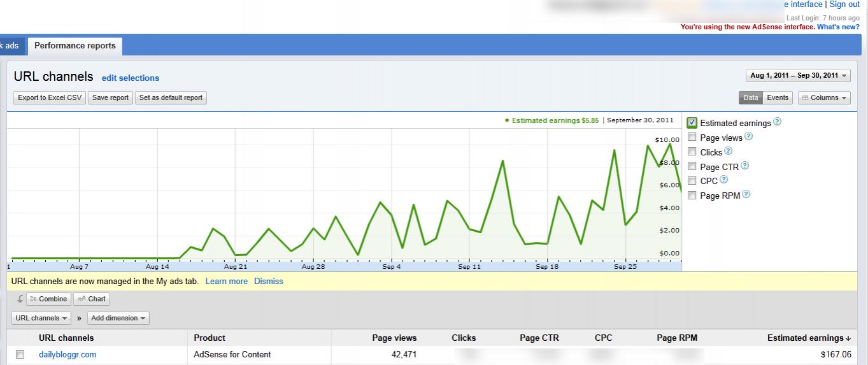
Task: Open help icon next to CPC
Action: point(723,180)
